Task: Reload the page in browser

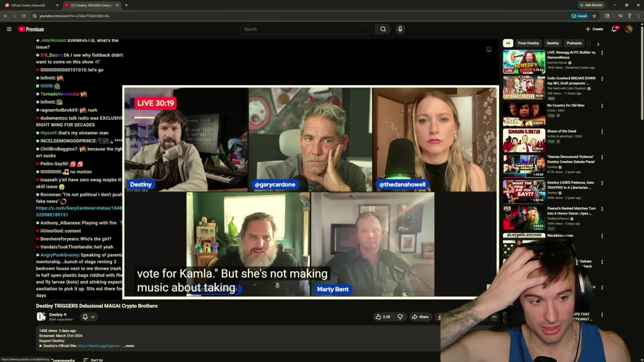Action: click(x=23, y=16)
